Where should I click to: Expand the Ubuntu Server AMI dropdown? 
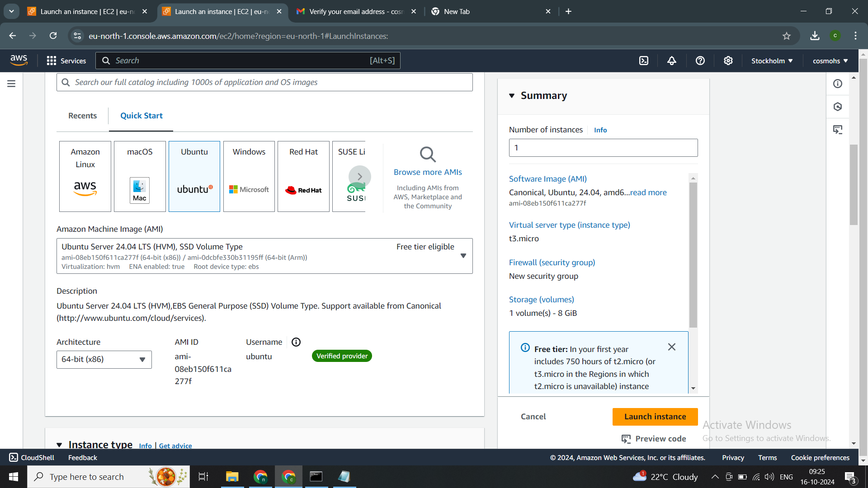(x=264, y=256)
